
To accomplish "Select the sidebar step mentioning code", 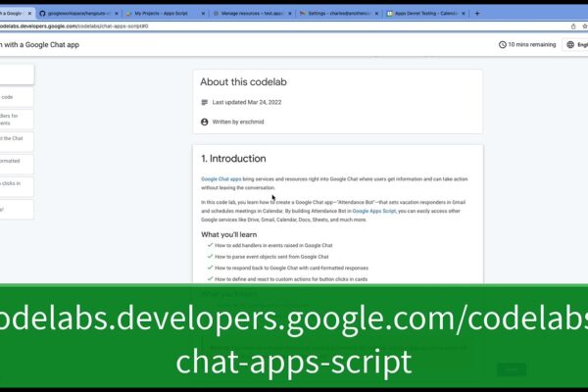I will (x=17, y=97).
